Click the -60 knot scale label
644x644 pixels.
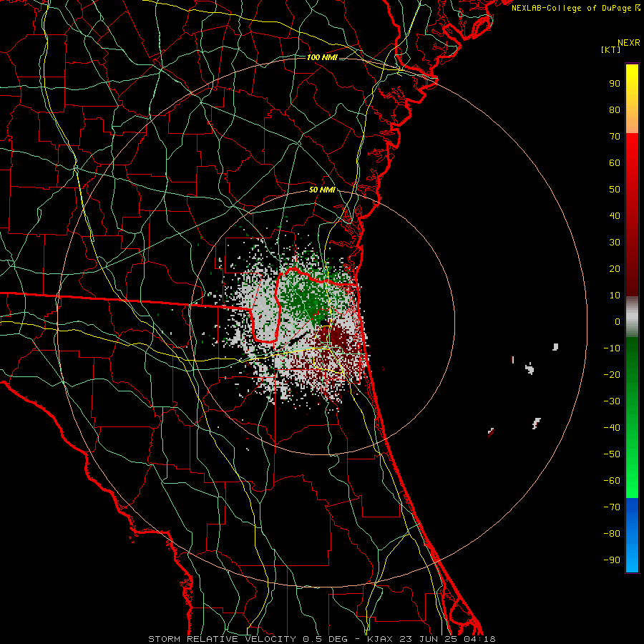pyautogui.click(x=612, y=481)
